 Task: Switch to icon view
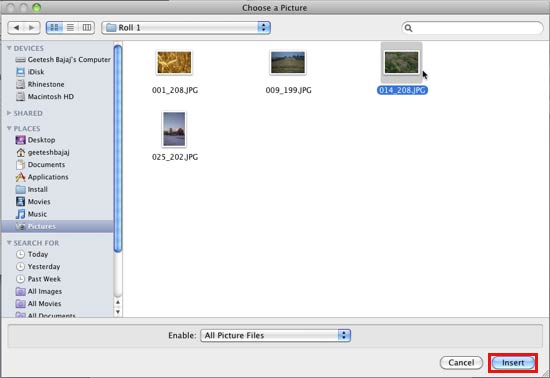[x=54, y=27]
